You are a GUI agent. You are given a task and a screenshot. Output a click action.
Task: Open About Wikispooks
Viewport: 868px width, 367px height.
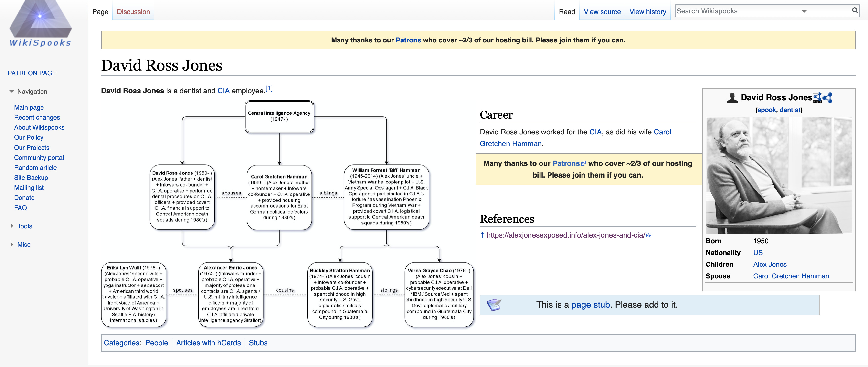click(39, 128)
